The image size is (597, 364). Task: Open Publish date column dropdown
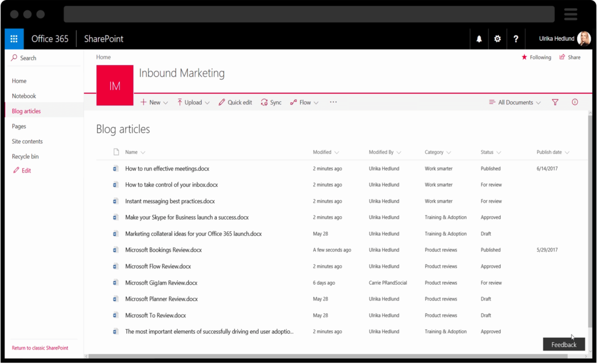point(567,153)
